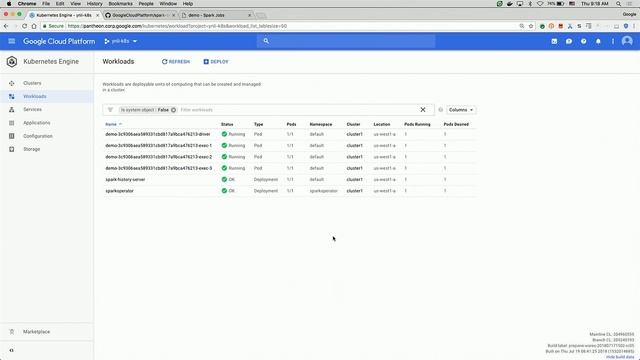The image size is (640, 360).
Task: Activate Cloud Shell icon
Action: point(554,41)
